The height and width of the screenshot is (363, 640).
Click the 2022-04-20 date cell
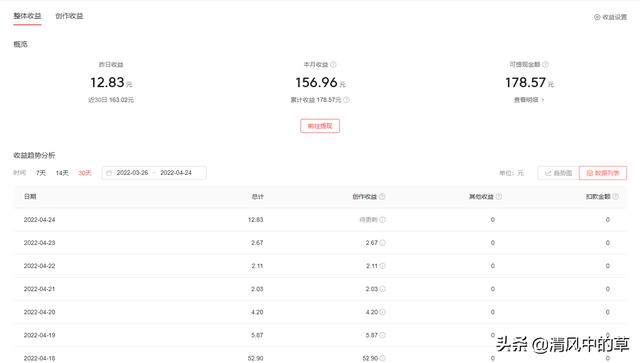click(40, 312)
